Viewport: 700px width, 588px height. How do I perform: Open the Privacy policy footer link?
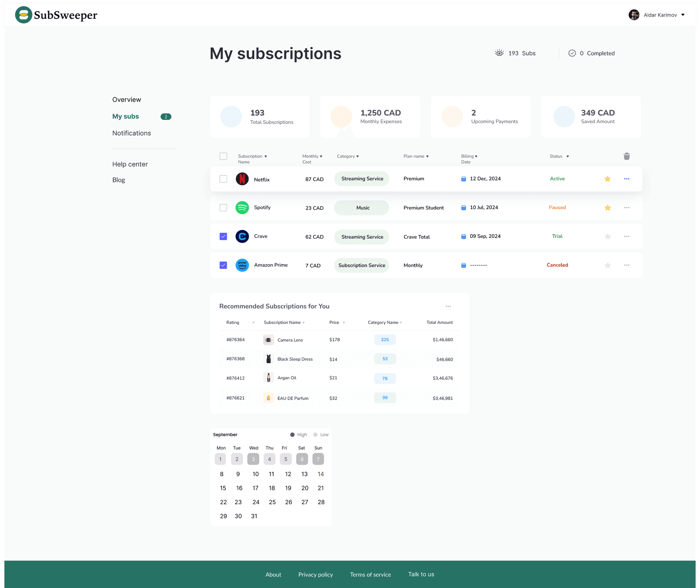[315, 575]
